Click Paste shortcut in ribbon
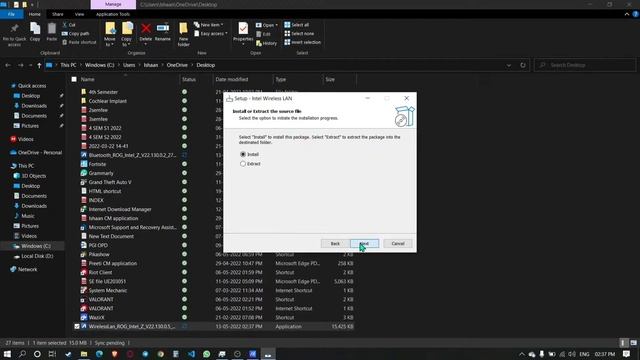Screen dimensions: 640x360 tap(79, 42)
